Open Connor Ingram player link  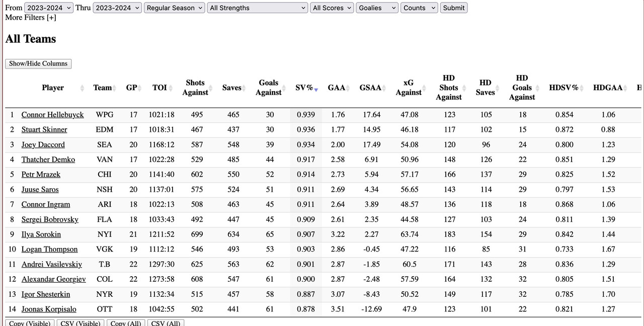pyautogui.click(x=46, y=205)
